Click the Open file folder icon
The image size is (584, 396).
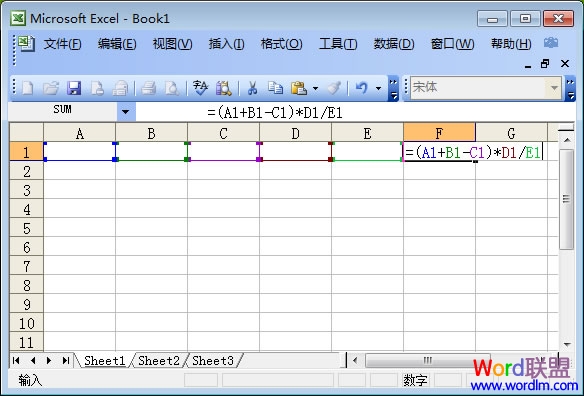(51, 88)
